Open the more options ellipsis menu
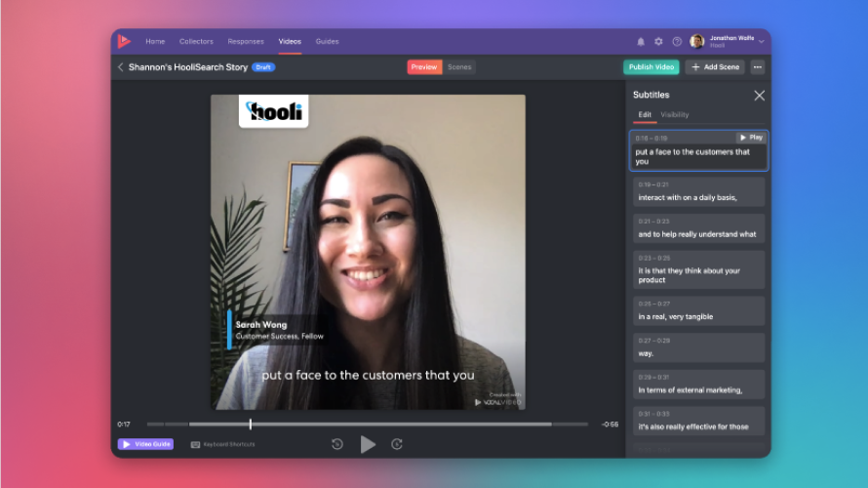The width and height of the screenshot is (868, 488). (x=757, y=67)
